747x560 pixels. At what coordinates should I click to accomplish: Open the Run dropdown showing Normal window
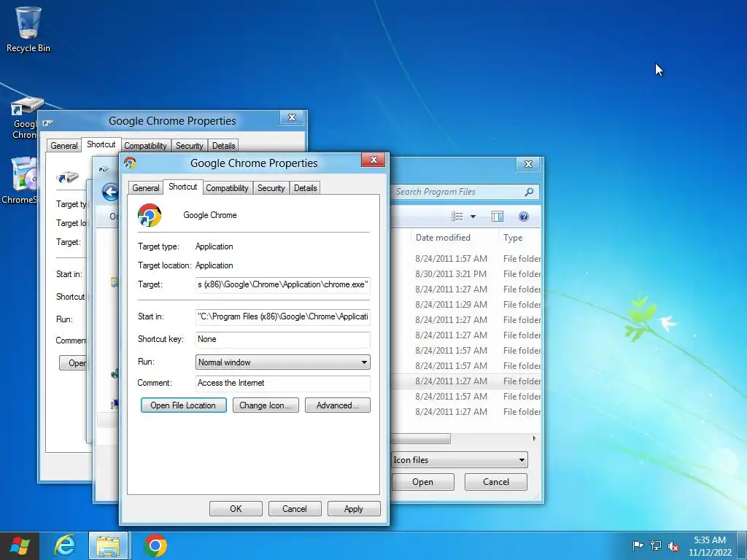(283, 362)
